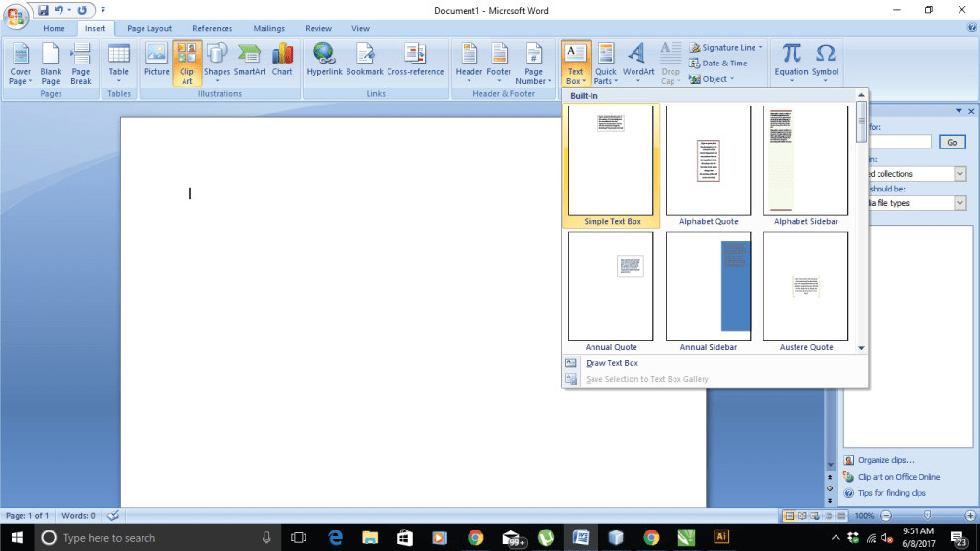Open the Customize Quick Access Toolbar dropdown
The width and height of the screenshot is (980, 551).
point(103,10)
